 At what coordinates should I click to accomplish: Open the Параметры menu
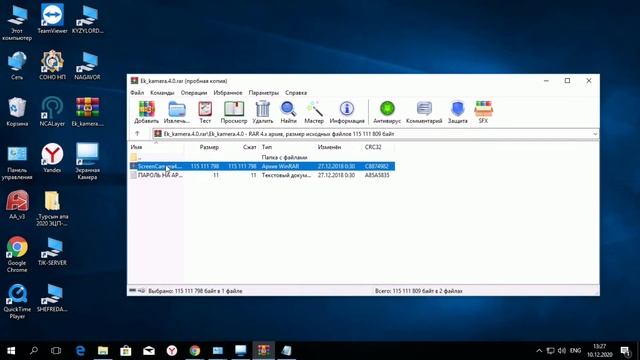[264, 93]
